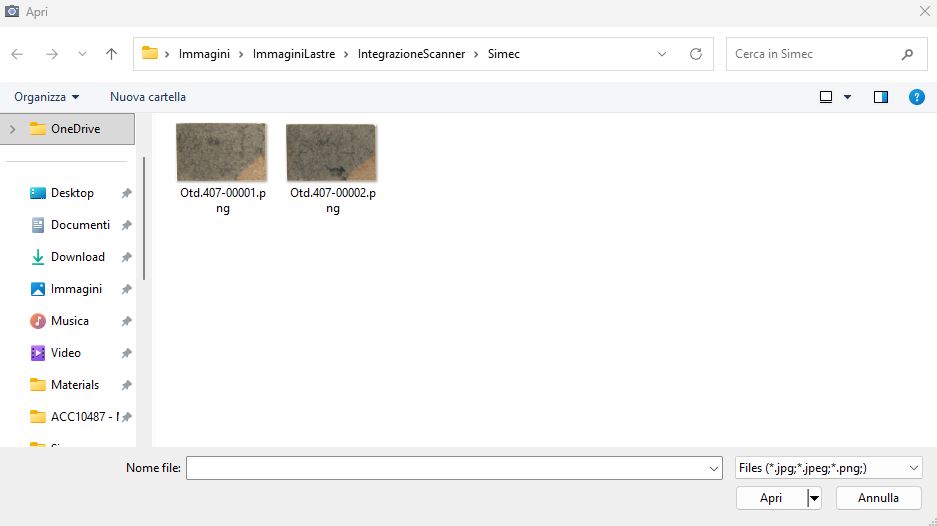
Task: Open the address bar history dropdown
Action: (x=662, y=54)
